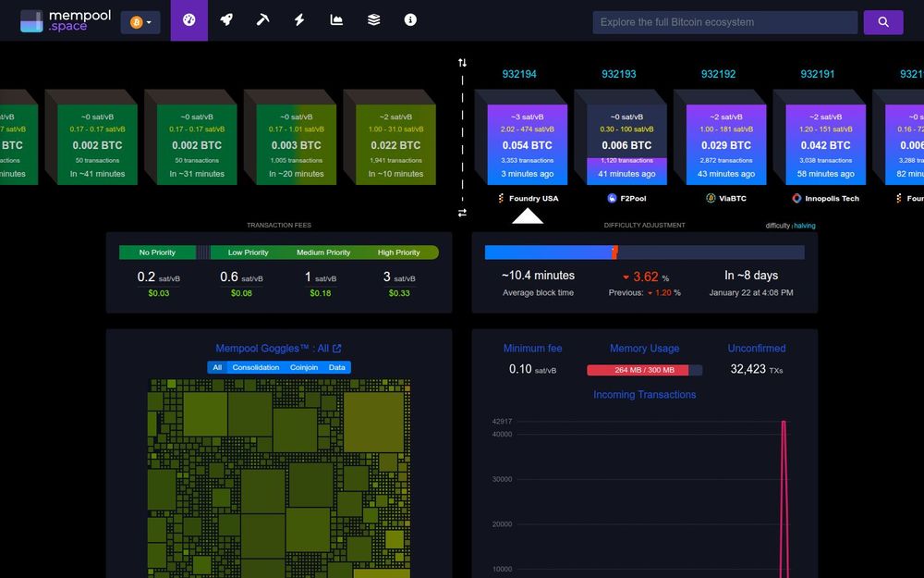Image resolution: width=924 pixels, height=578 pixels.
Task: Open block height 932191 link
Action: coord(818,74)
